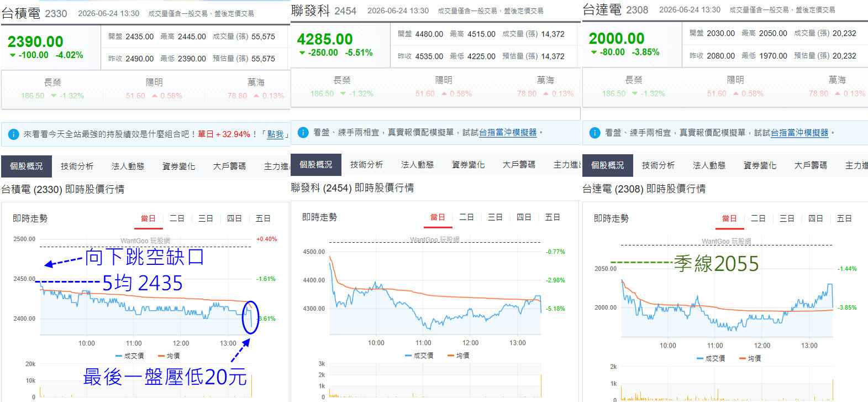Open 個股概況 tab in 台積電 panel
The width and height of the screenshot is (868, 402).
pos(26,166)
